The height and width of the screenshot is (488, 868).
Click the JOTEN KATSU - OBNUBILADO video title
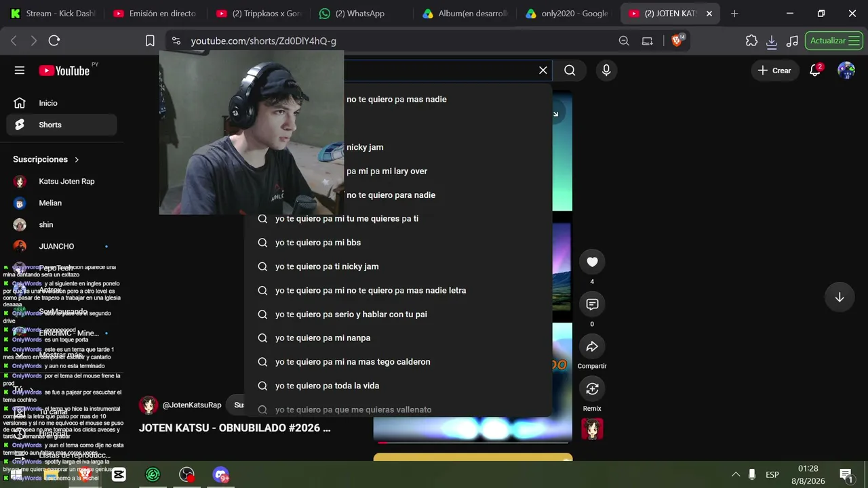[x=235, y=428]
